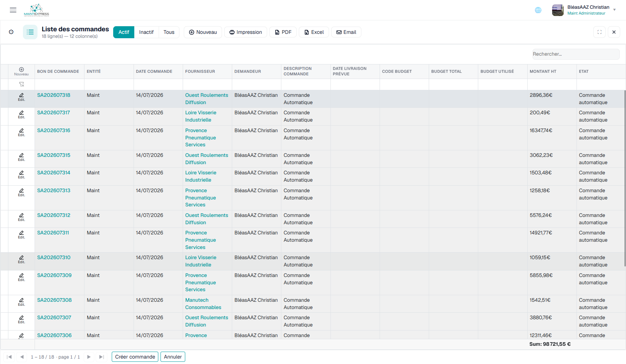Go to the next page

(x=89, y=357)
